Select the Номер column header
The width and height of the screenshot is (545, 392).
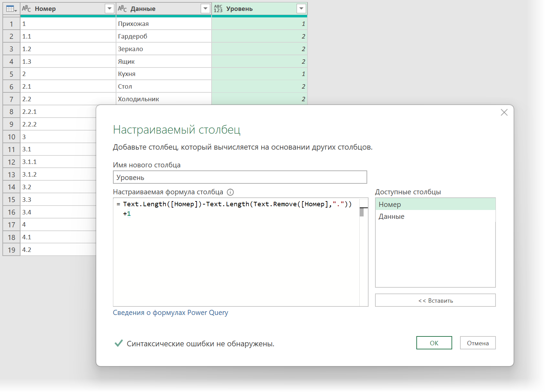[68, 9]
